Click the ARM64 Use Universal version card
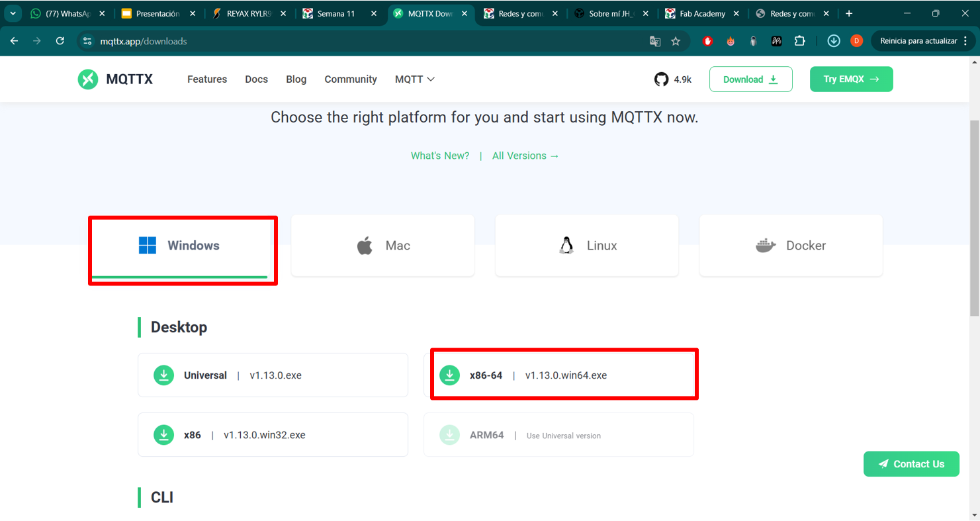This screenshot has height=521, width=980. [558, 435]
